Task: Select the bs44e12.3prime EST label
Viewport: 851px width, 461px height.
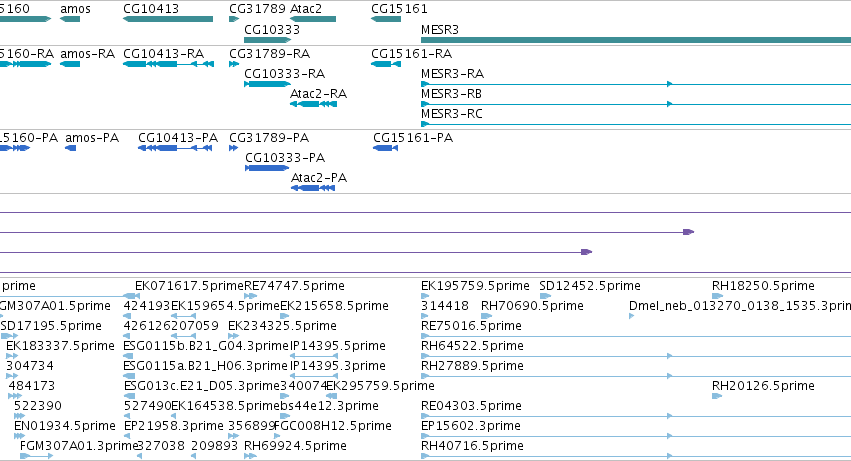Action: click(329, 407)
